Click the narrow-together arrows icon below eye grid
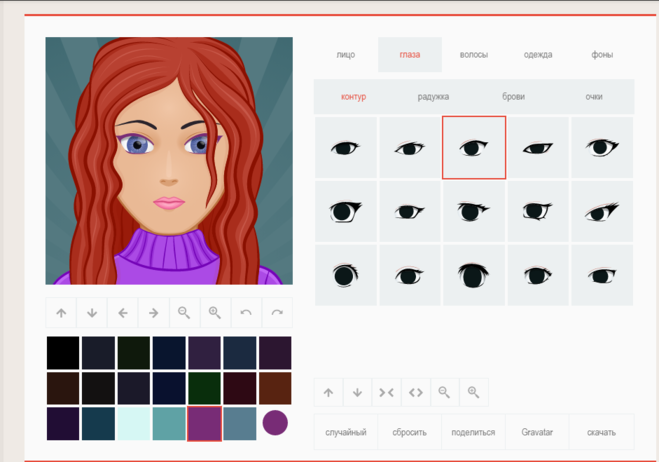 pos(386,393)
